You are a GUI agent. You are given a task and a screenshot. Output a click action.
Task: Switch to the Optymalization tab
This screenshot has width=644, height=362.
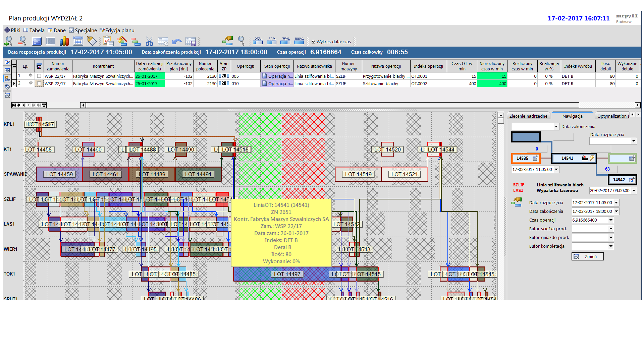coord(612,116)
